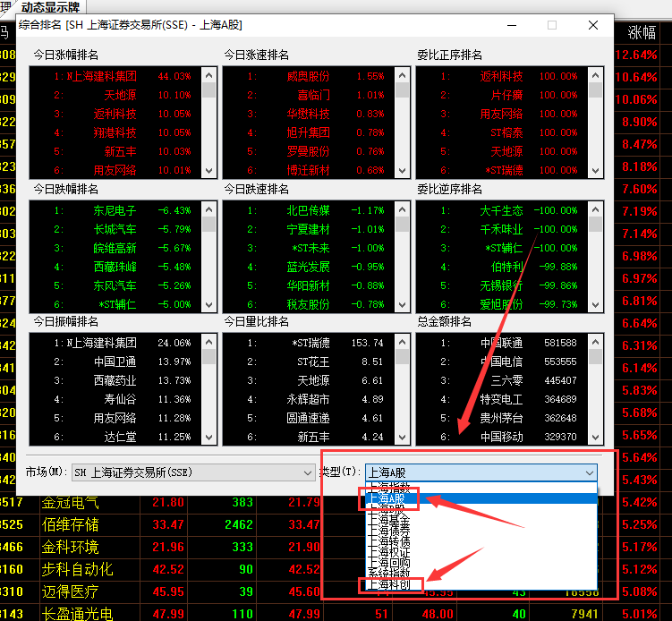Click up arrow in 今日跌幅排名 list scrollbar
Image resolution: width=672 pixels, height=621 pixels.
click(x=208, y=209)
